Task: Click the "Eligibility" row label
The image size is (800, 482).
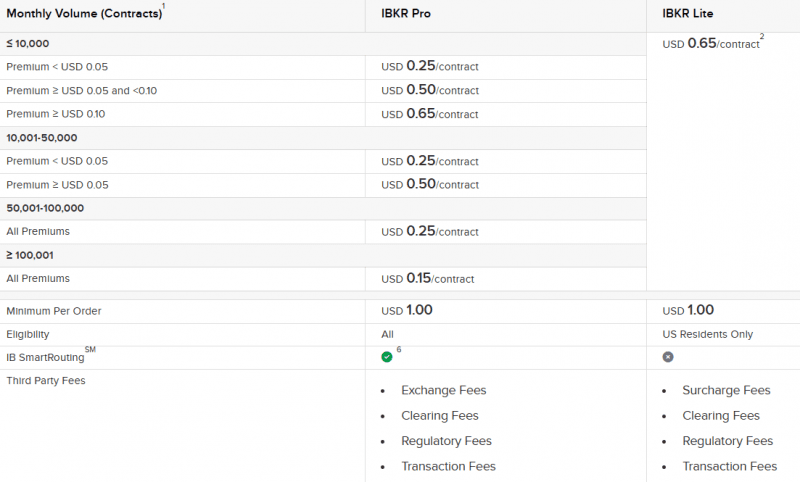Action: click(28, 335)
